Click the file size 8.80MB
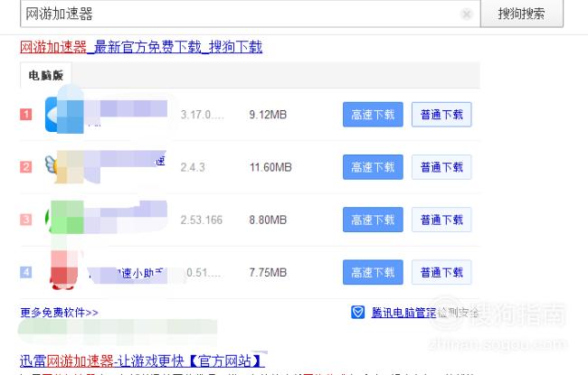Image resolution: width=588 pixels, height=375 pixels. pos(268,220)
